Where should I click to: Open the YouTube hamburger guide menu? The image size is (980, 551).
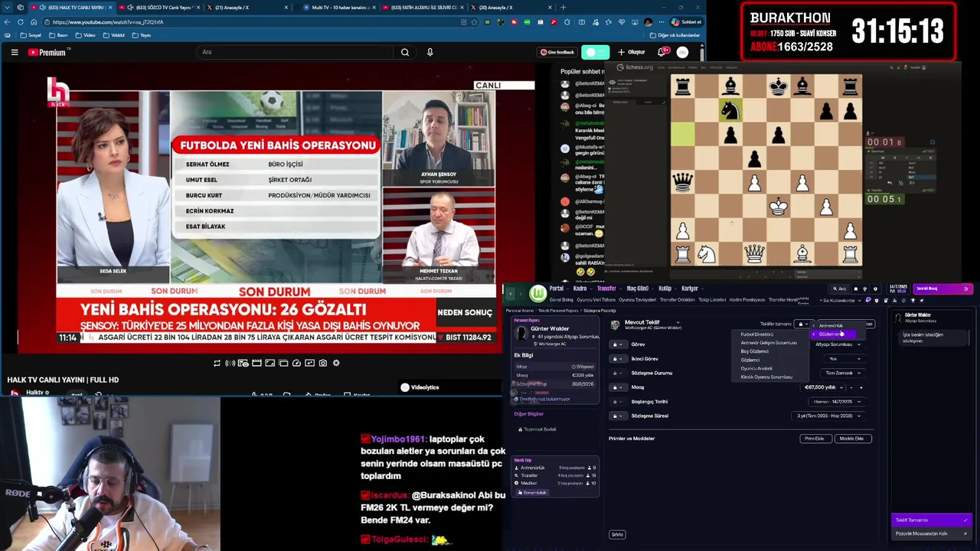pos(14,52)
